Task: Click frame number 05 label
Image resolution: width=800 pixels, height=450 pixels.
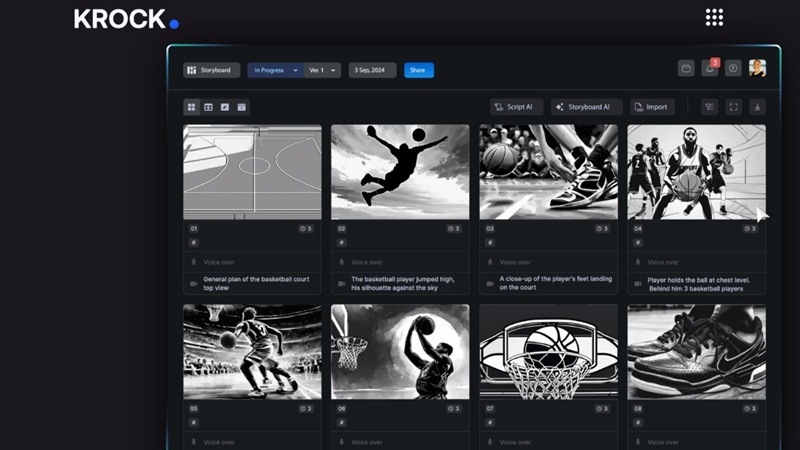Action: [x=194, y=408]
